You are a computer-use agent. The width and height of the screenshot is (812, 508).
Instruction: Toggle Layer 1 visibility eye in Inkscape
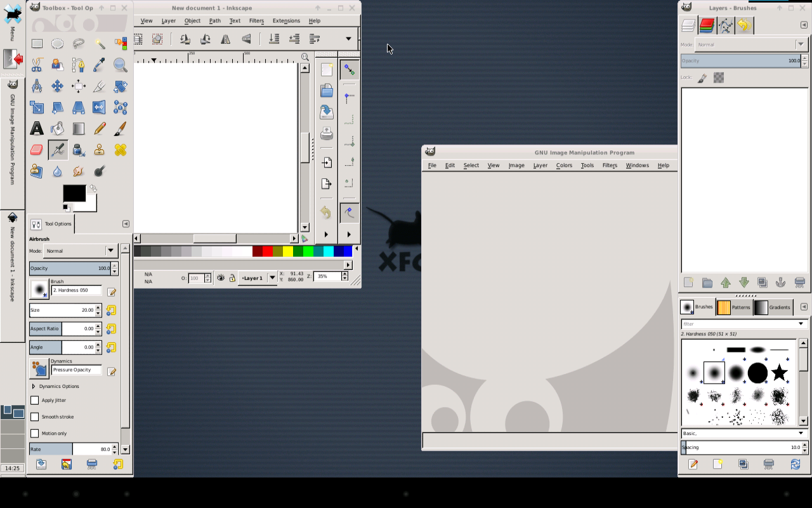click(x=221, y=277)
